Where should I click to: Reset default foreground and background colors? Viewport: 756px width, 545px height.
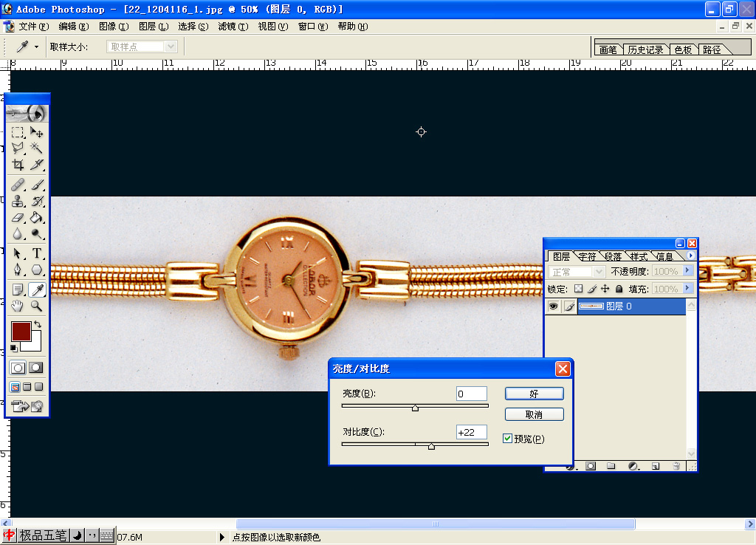click(13, 348)
